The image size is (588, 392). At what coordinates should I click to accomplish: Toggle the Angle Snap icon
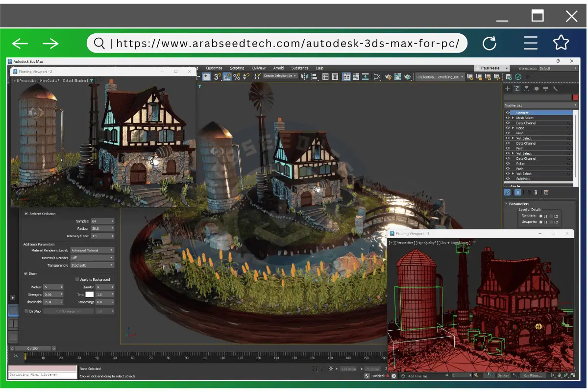pos(227,76)
